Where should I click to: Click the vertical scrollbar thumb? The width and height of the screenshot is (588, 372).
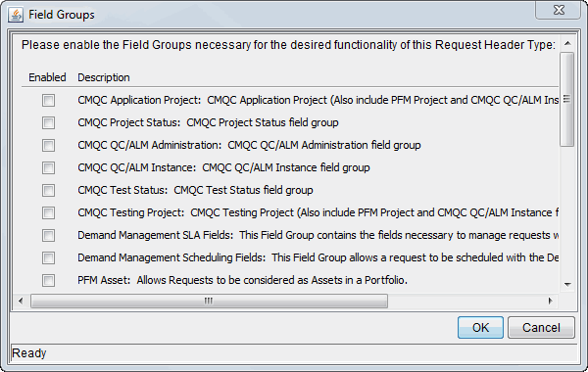pyautogui.click(x=567, y=99)
